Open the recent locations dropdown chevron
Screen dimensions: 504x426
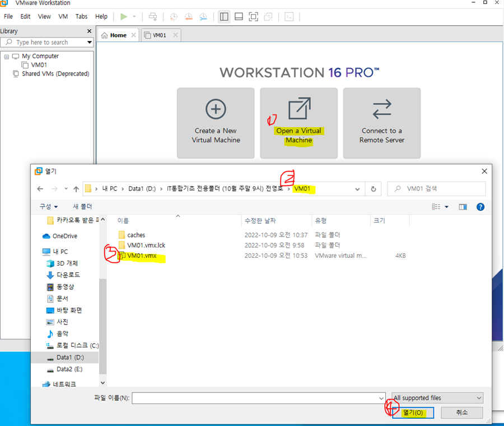pos(66,189)
